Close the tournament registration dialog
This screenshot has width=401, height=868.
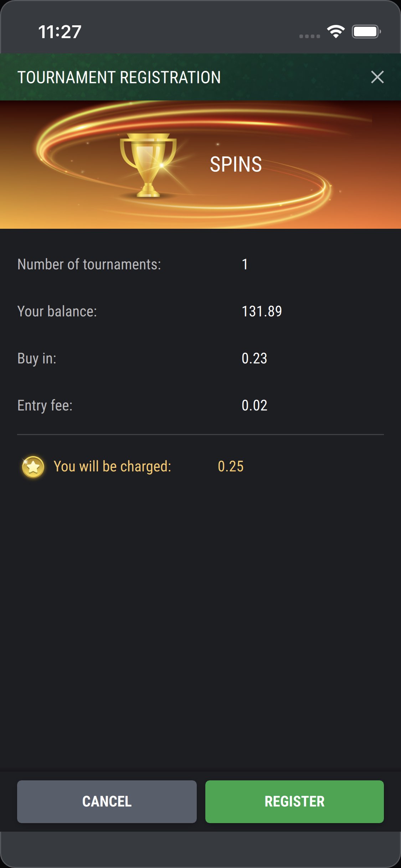click(x=377, y=77)
